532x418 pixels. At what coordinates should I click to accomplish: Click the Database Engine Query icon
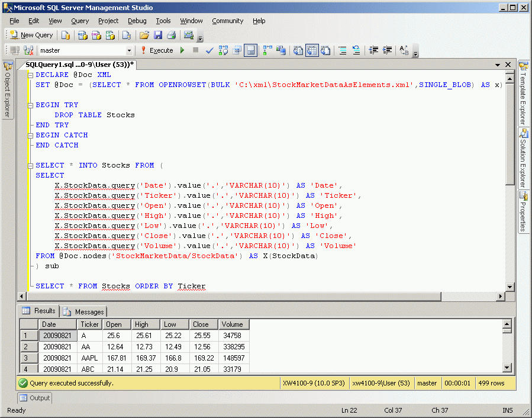[66, 35]
